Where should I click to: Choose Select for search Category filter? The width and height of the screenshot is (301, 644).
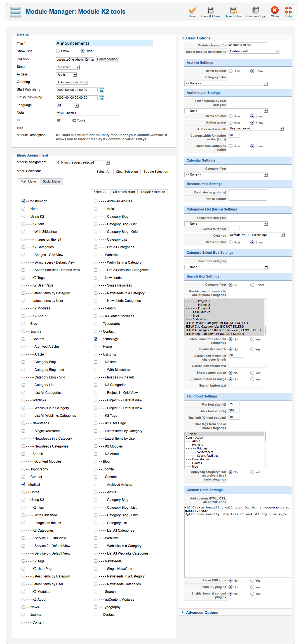pos(252,285)
